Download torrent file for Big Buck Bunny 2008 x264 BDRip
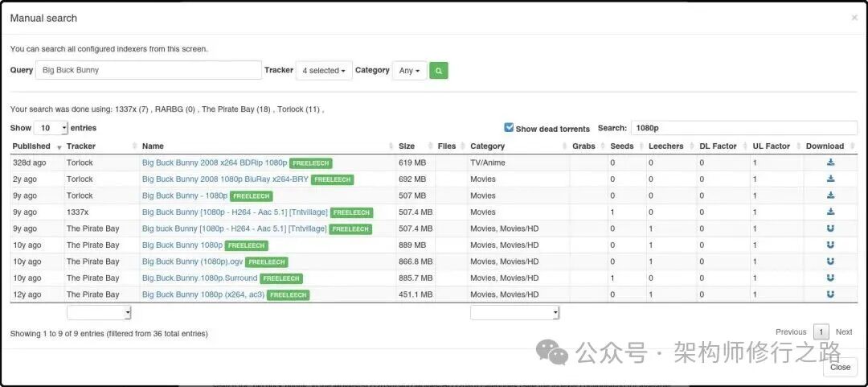 (x=830, y=163)
